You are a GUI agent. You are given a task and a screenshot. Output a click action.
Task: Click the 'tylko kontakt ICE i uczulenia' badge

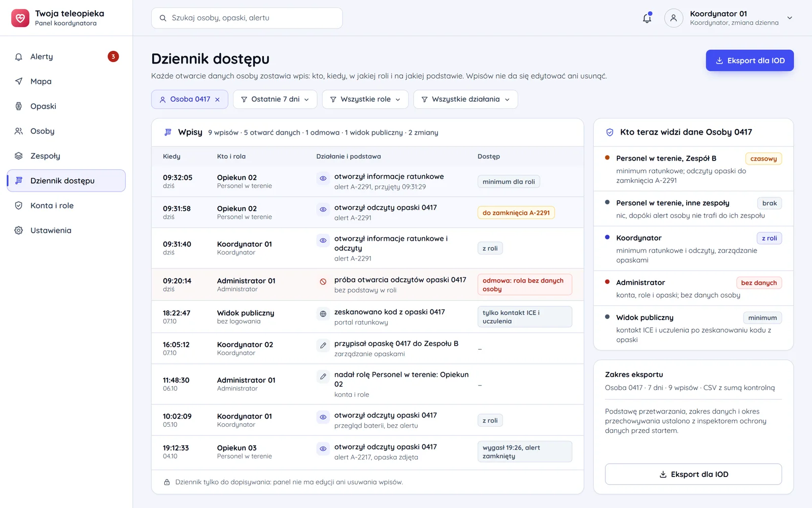click(525, 316)
